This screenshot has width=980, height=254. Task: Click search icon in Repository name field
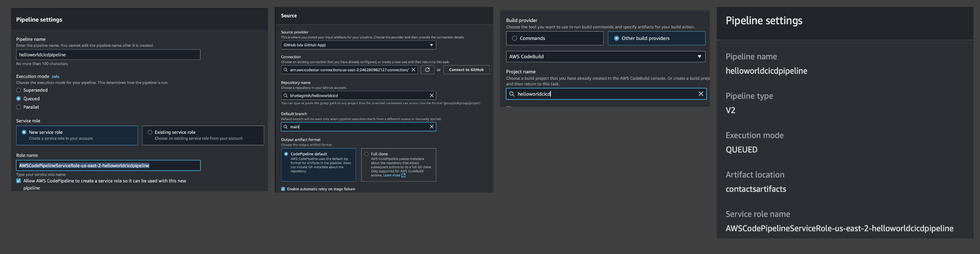[x=285, y=95]
